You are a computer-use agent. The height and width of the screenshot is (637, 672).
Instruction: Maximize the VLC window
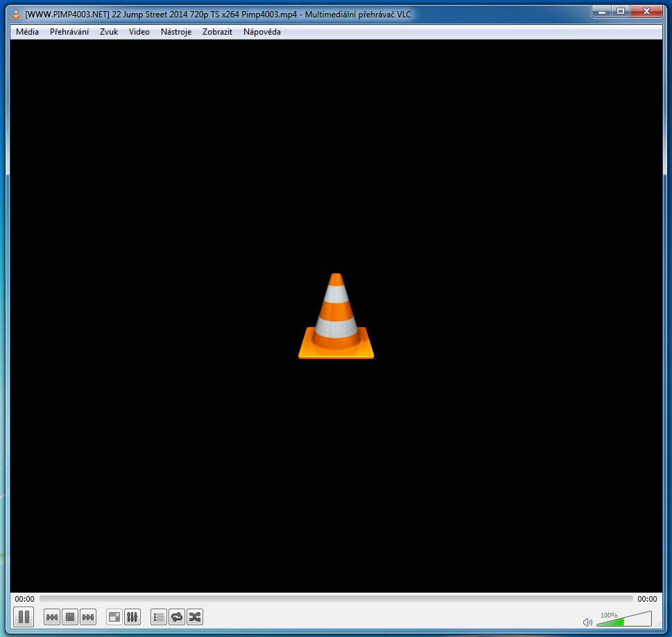tap(621, 12)
